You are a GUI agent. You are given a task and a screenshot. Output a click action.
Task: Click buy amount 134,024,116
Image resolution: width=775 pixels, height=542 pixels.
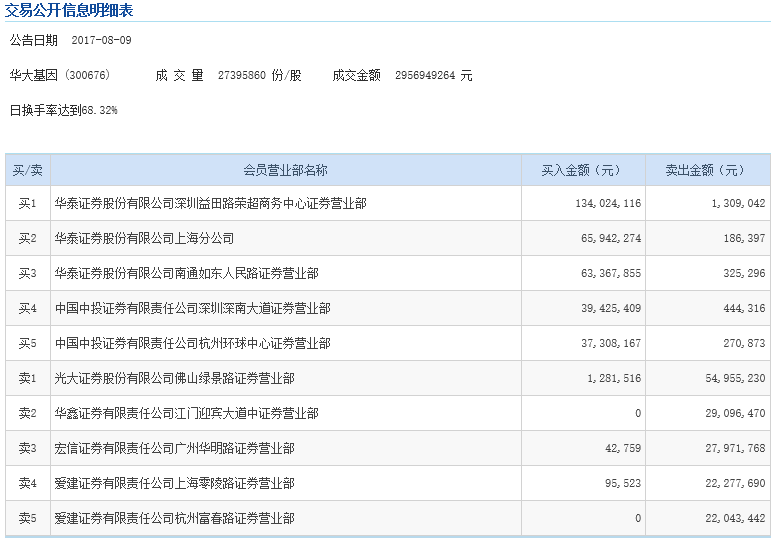[608, 203]
